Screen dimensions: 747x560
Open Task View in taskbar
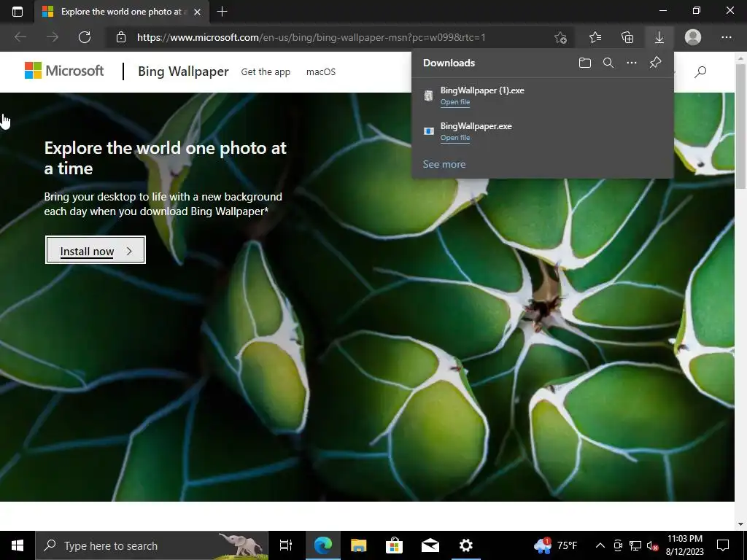pos(286,545)
